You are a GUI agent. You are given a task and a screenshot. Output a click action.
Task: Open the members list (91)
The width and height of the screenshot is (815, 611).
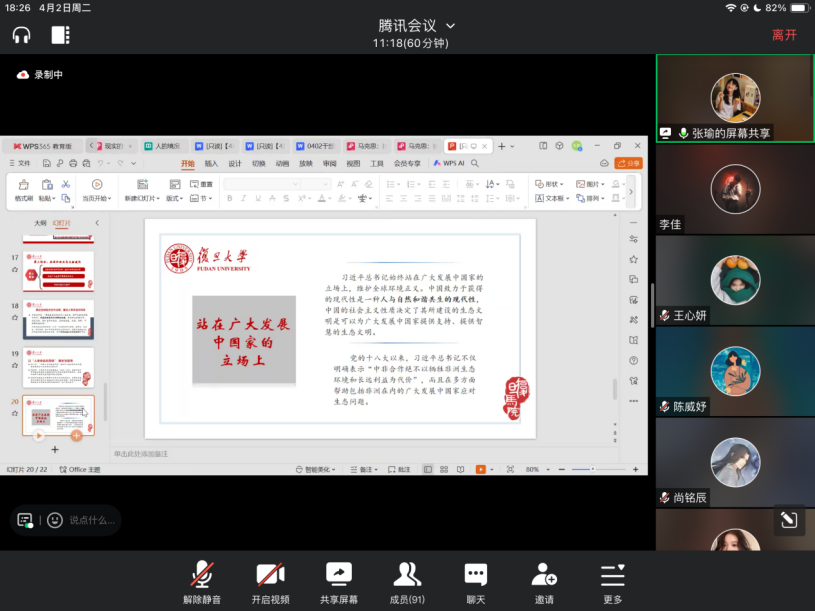click(x=406, y=582)
